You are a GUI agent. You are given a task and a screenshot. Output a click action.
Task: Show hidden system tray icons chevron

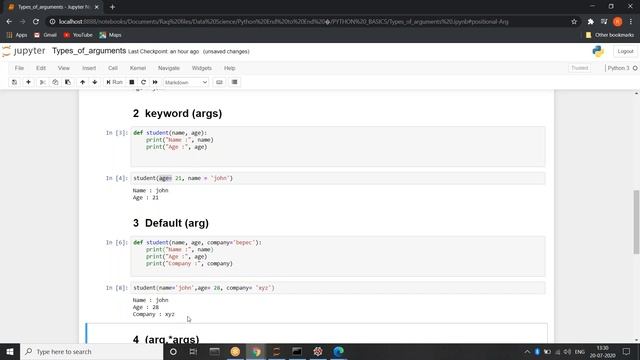pos(527,352)
